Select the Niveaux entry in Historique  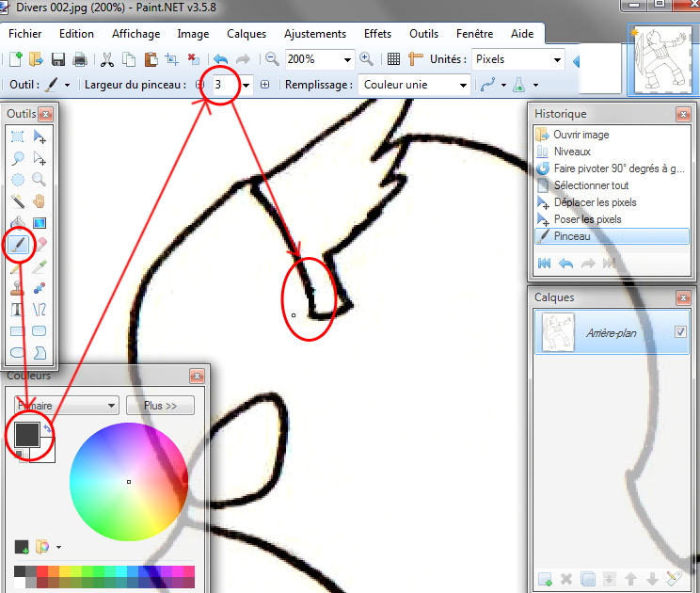572,152
